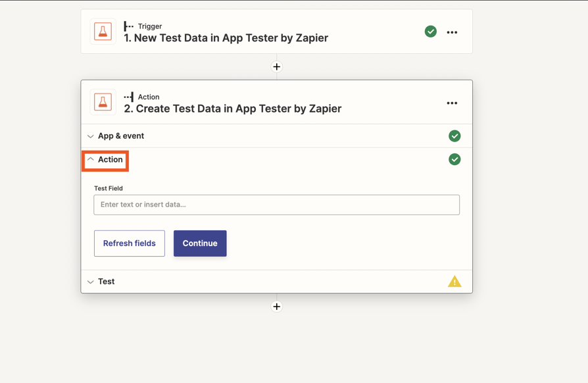Click the App Tester flask icon in trigger step
The image size is (588, 383).
pyautogui.click(x=103, y=32)
